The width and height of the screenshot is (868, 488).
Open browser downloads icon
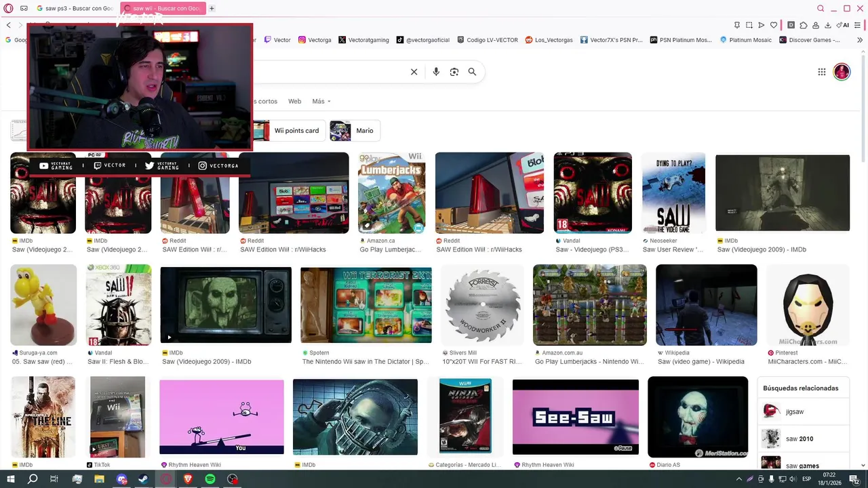point(828,25)
